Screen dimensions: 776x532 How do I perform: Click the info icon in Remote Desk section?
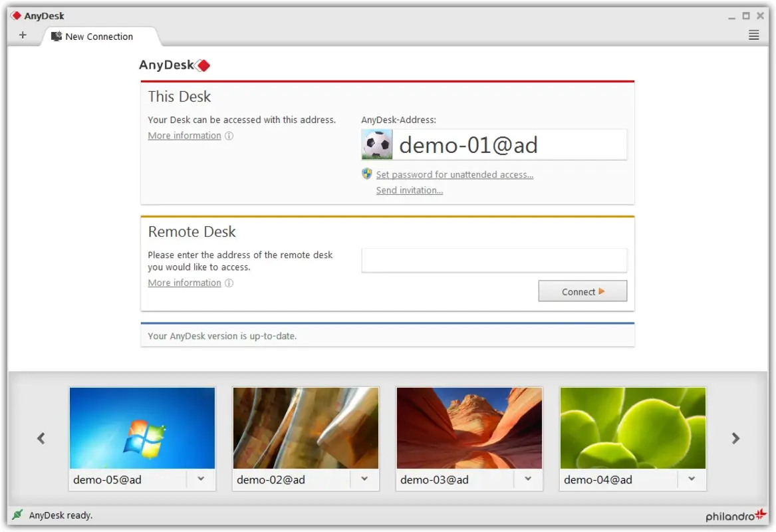click(229, 283)
